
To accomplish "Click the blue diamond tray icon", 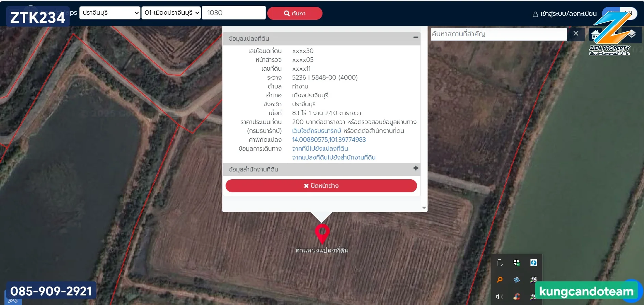I will 516,280.
